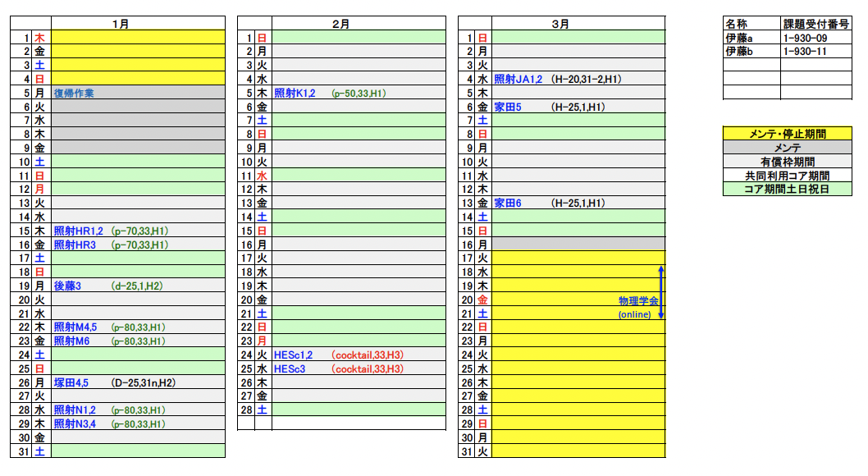
Task: Select the 復帰作業 cell on January 5
Action: 74,93
